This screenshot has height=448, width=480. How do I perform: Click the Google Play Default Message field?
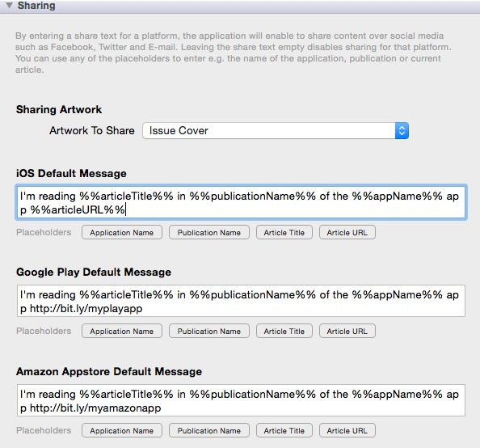click(241, 301)
